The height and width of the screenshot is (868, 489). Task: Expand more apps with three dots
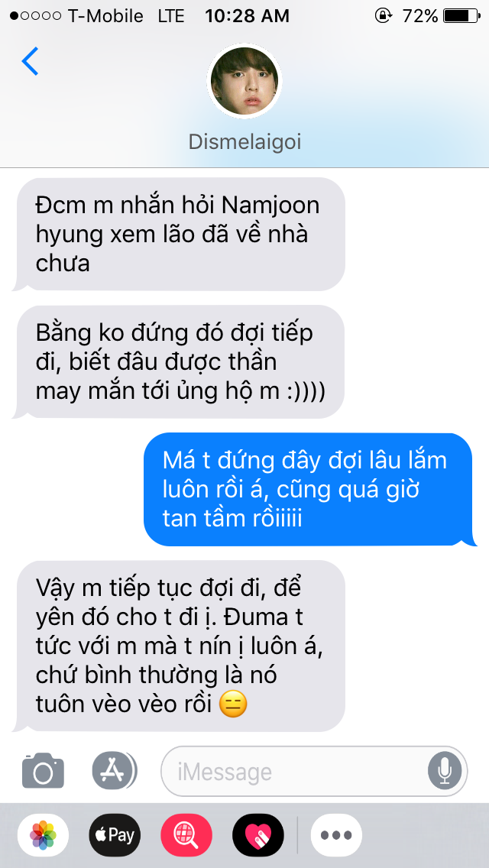(336, 835)
